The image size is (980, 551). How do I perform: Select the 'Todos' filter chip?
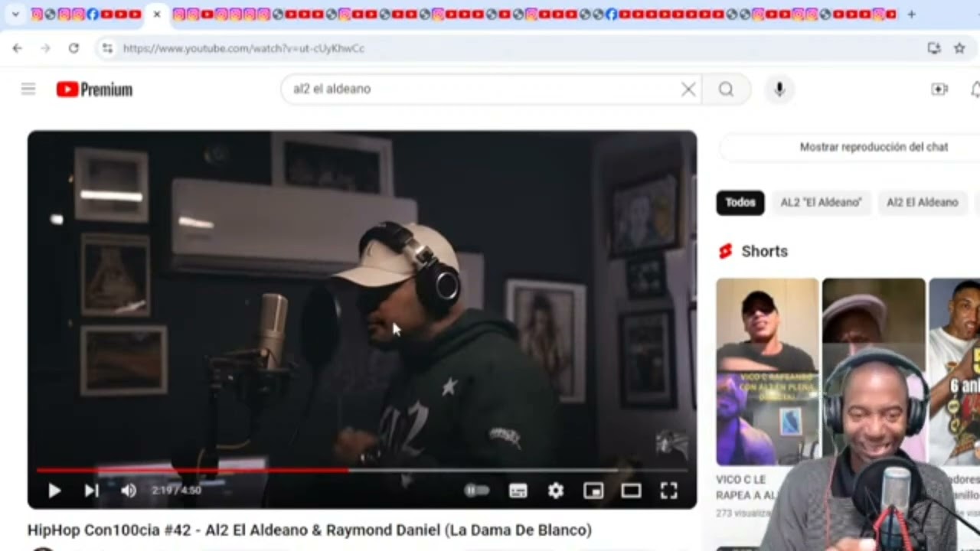click(740, 203)
